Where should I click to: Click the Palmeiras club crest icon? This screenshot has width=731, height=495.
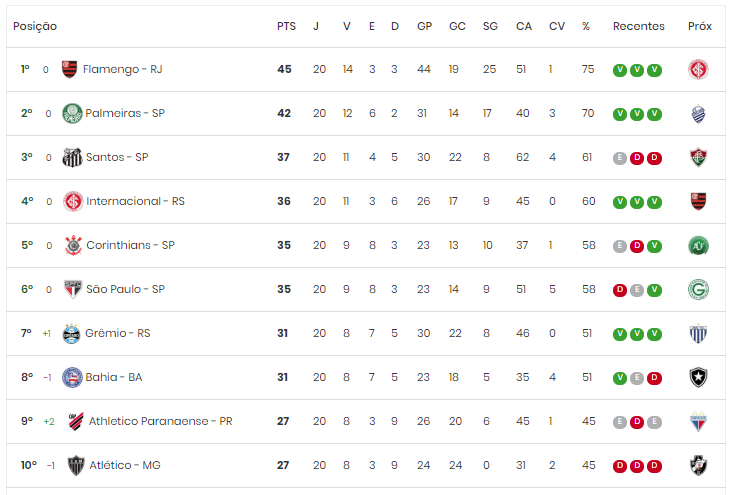[72, 113]
